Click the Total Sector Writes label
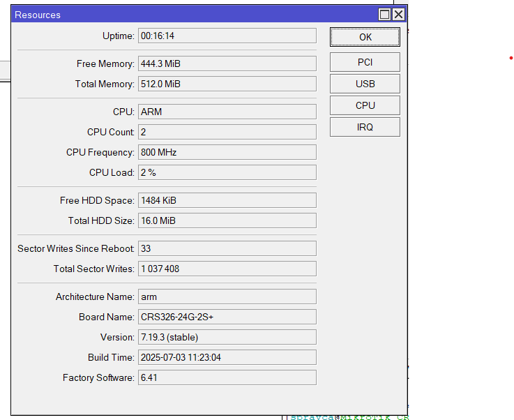The image size is (514, 420). pos(94,269)
